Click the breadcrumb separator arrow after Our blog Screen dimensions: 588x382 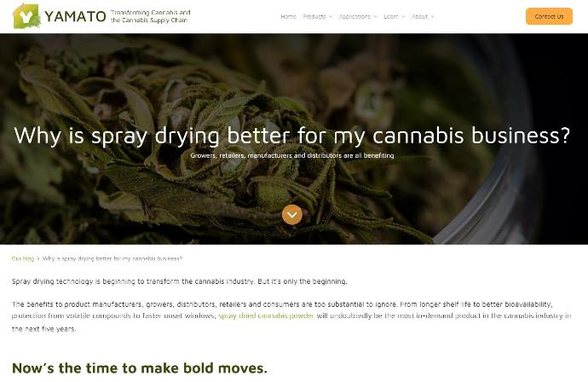tap(38, 258)
